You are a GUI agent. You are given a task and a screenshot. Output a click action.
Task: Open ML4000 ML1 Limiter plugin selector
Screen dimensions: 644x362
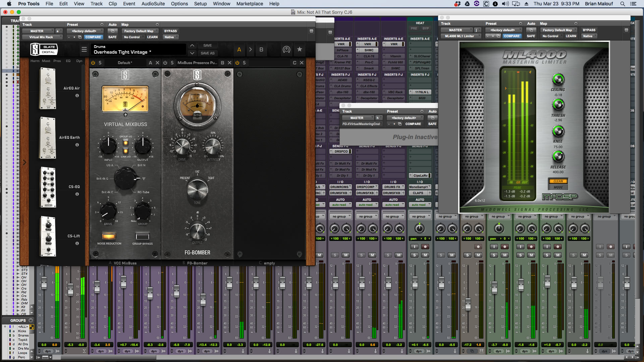coord(461,36)
